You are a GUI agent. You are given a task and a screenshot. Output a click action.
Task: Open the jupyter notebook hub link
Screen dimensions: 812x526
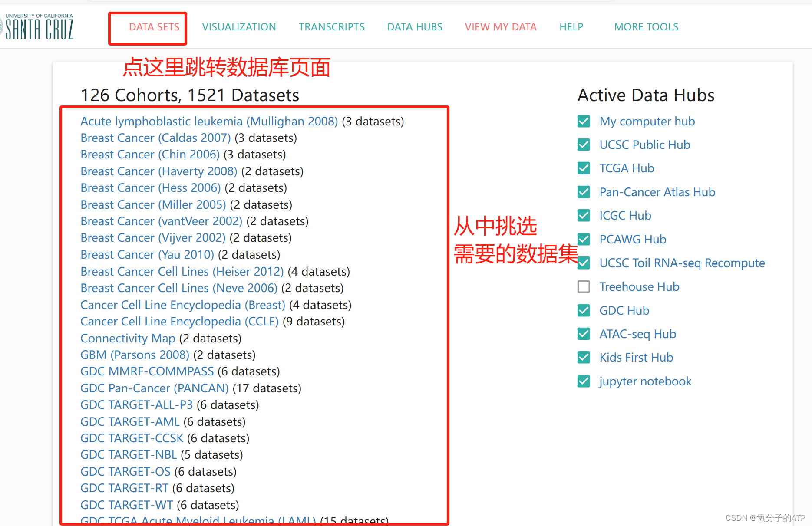pyautogui.click(x=645, y=381)
